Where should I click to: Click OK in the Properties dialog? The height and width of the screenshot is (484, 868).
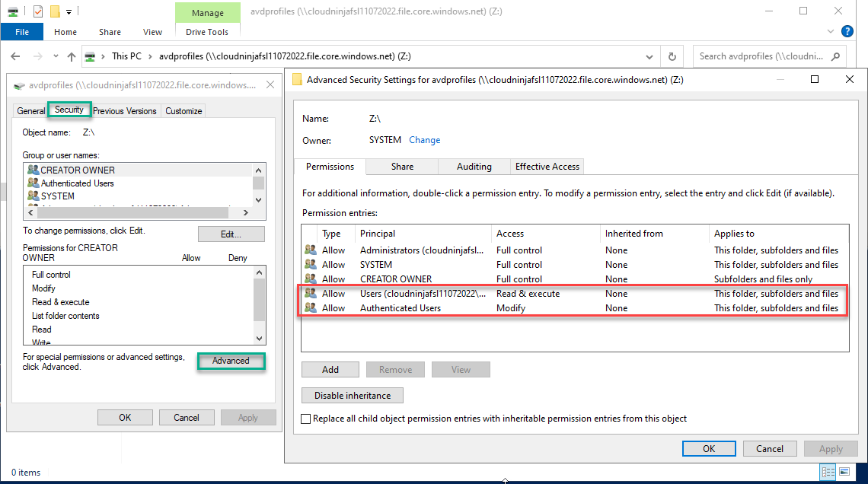pyautogui.click(x=125, y=418)
